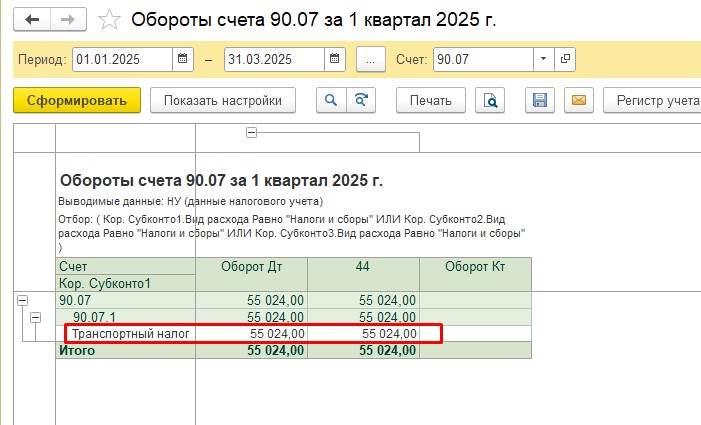
Task: Select column 44 value in Итого row
Action: pyautogui.click(x=363, y=350)
